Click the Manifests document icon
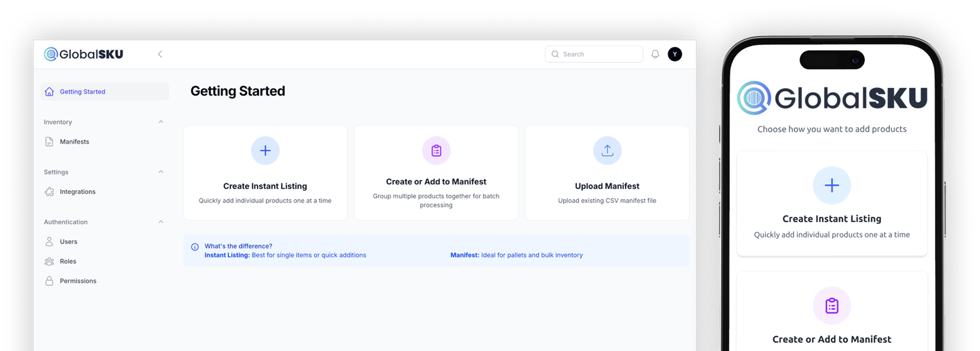The height and width of the screenshot is (351, 980). tap(49, 142)
